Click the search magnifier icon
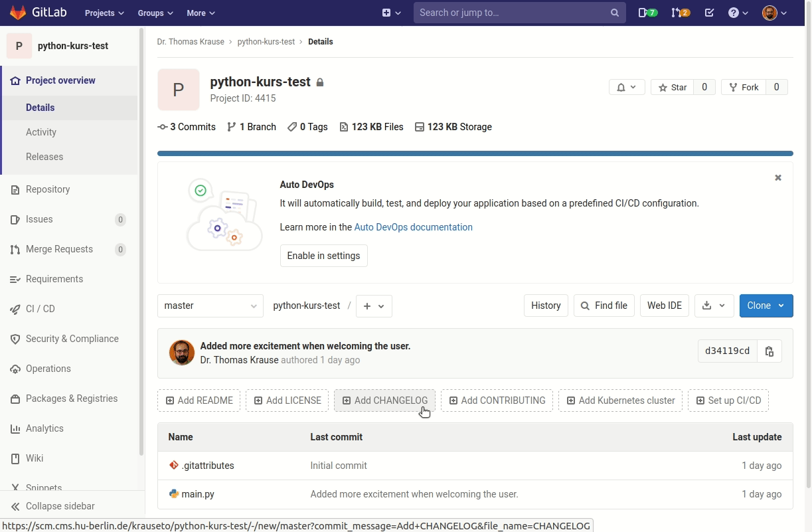The width and height of the screenshot is (812, 532). [615, 13]
